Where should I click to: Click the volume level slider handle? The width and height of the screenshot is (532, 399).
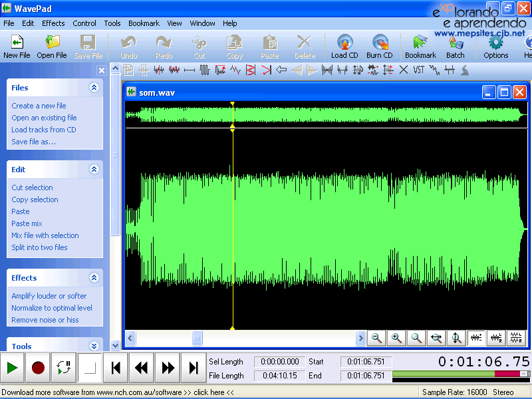(x=523, y=374)
